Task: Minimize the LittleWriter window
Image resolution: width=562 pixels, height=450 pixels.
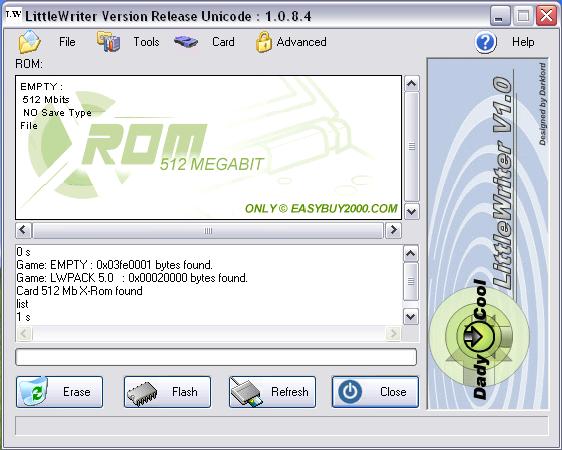Action: click(500, 16)
